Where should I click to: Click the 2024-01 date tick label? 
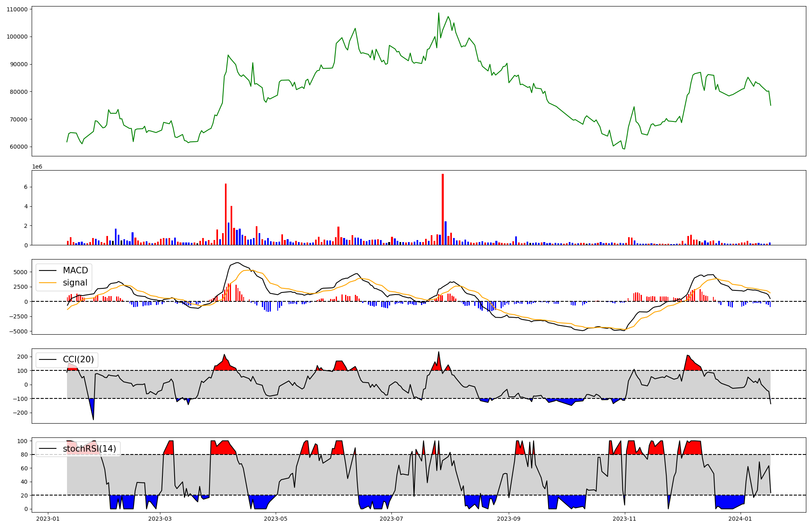click(741, 519)
